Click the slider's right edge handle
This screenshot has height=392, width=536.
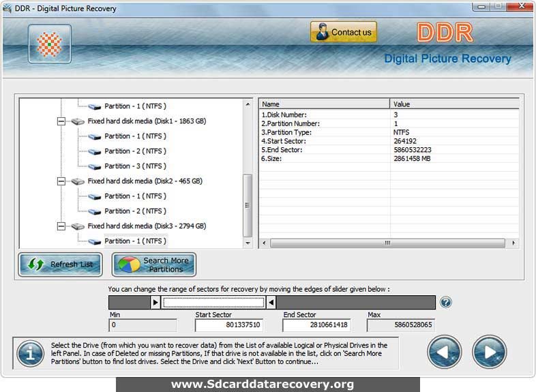[271, 303]
